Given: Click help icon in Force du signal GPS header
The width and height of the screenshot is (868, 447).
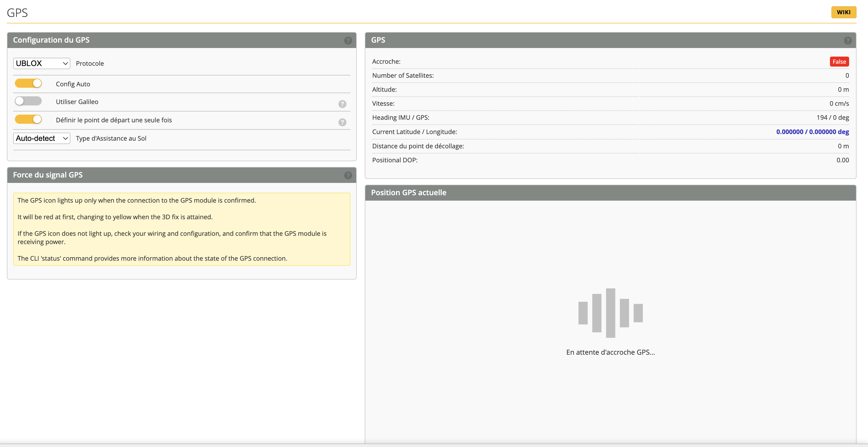Looking at the screenshot, I should (x=348, y=175).
